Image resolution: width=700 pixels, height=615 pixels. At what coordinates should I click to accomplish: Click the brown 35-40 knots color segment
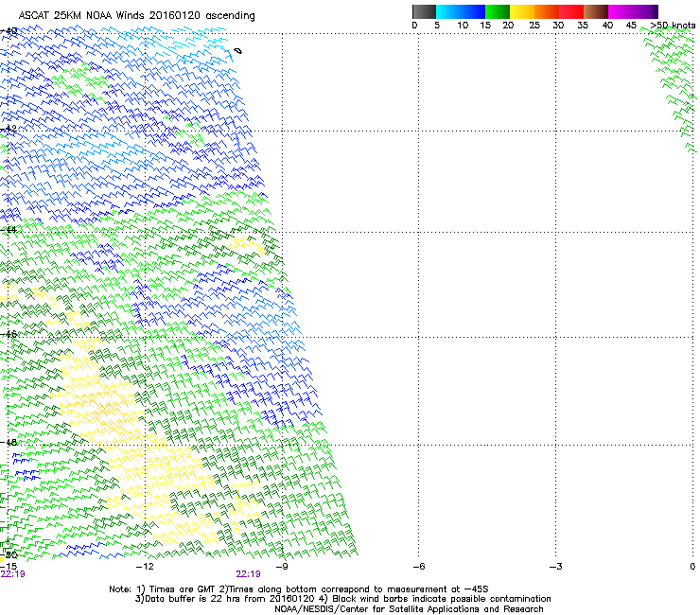click(x=596, y=11)
